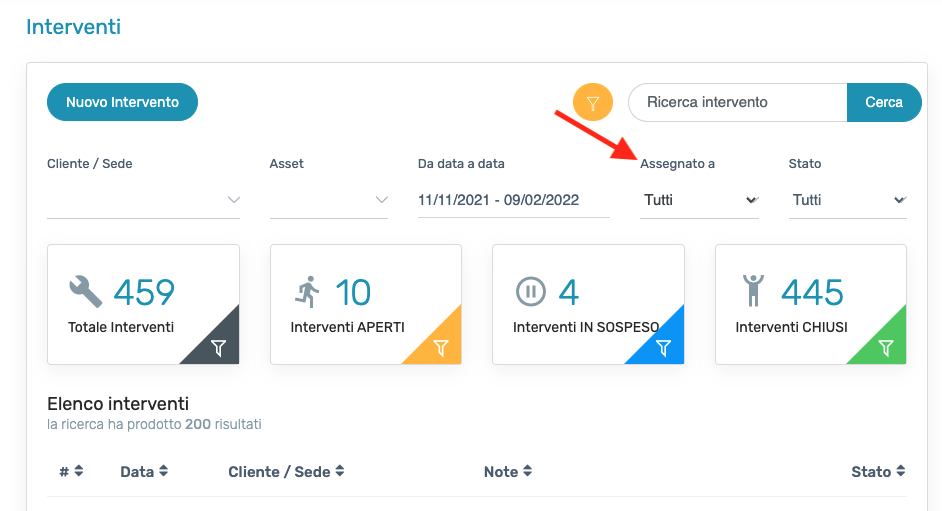Click the running person icon on APERTI card
942x511 pixels.
pos(307,292)
